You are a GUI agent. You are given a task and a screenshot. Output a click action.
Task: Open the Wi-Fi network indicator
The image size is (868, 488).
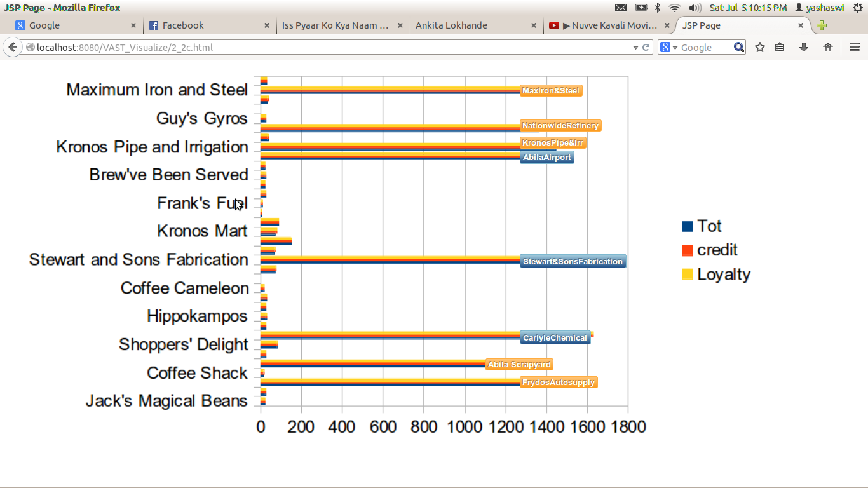675,8
